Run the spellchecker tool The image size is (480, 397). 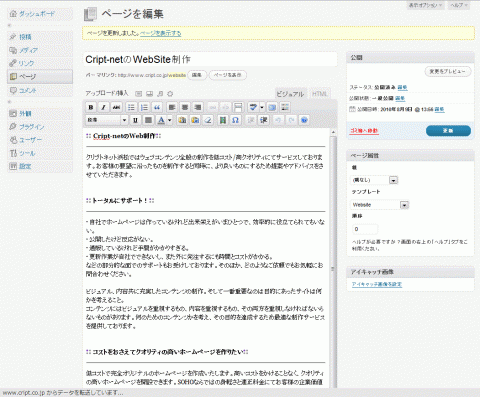click(253, 107)
